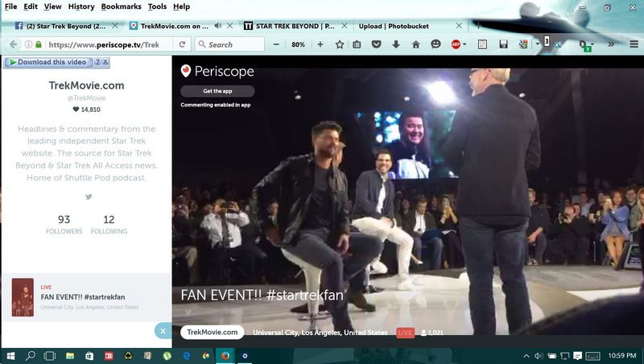Open Task View on the taskbar
Screen dimensions: 644x364
[50, 356]
